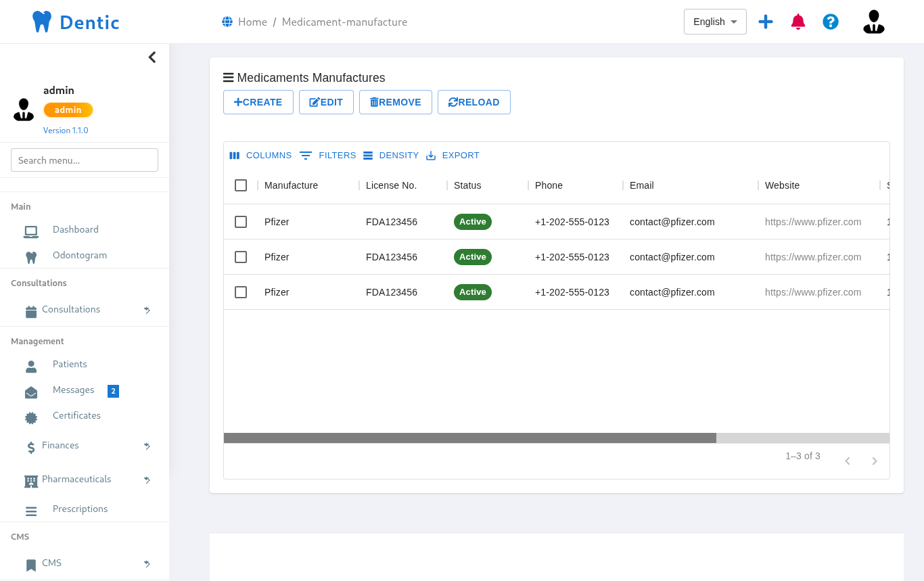The height and width of the screenshot is (581, 924).
Task: Open the help question mark icon
Action: pos(831,22)
